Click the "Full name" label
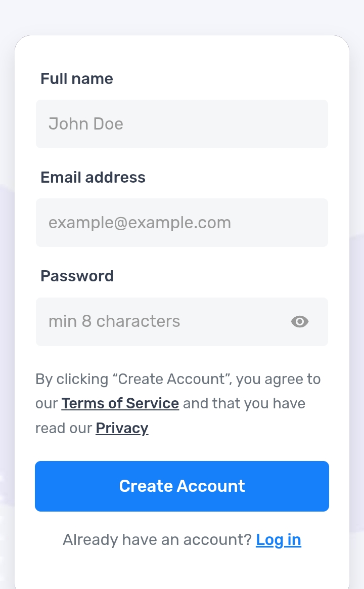The height and width of the screenshot is (589, 364). tap(77, 78)
